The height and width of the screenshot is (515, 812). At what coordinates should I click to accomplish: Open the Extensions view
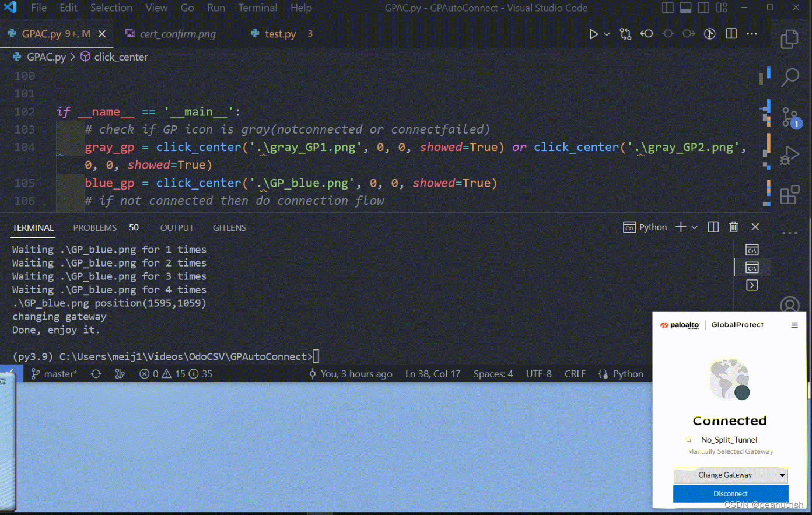coord(789,195)
